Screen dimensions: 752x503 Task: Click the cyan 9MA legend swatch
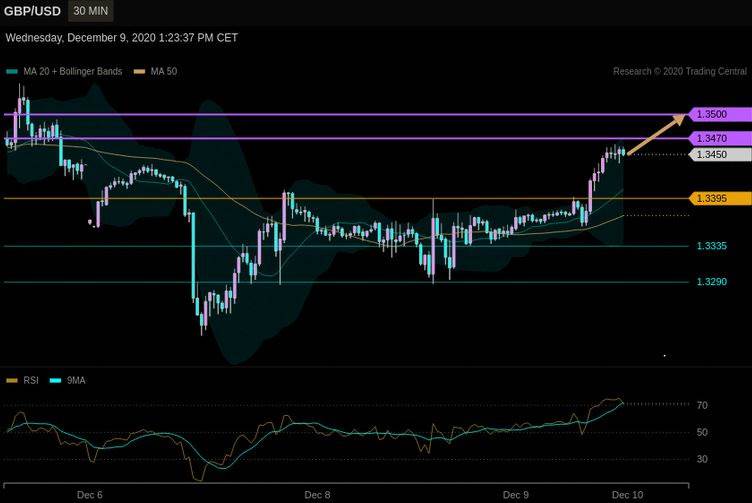(x=56, y=381)
